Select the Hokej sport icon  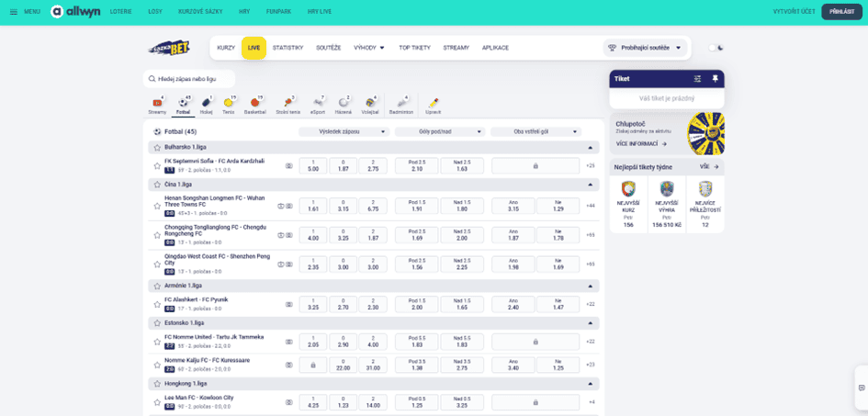[207, 105]
